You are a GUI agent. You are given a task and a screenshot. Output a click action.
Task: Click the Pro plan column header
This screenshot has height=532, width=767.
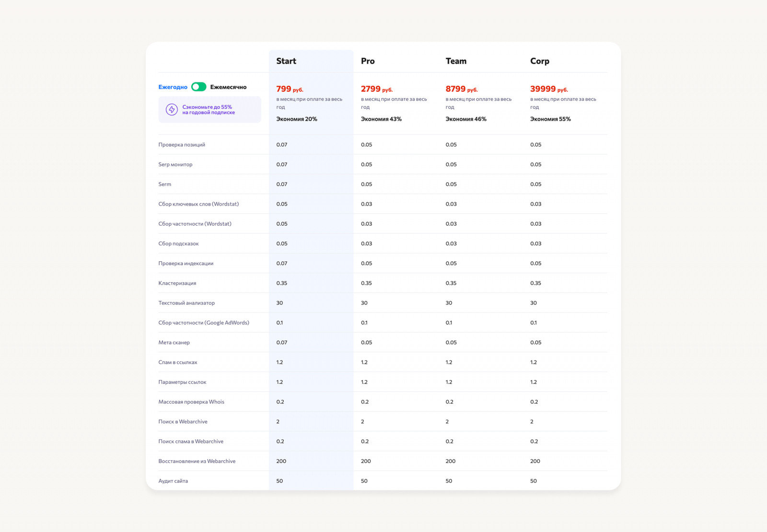368,61
